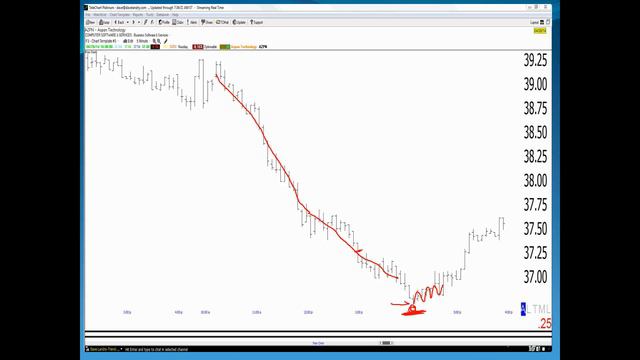This screenshot has height=360, width=640.
Task: Open the Help menu
Action: pos(175,15)
